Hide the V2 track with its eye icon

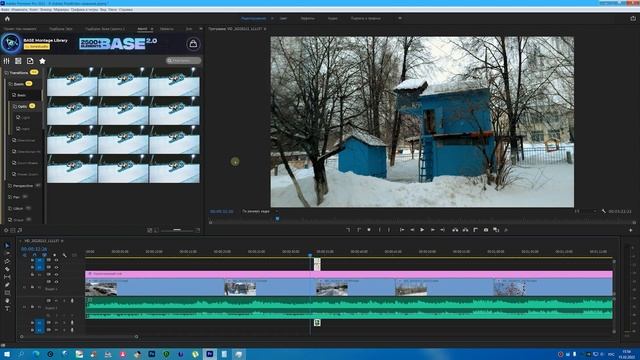(56, 275)
